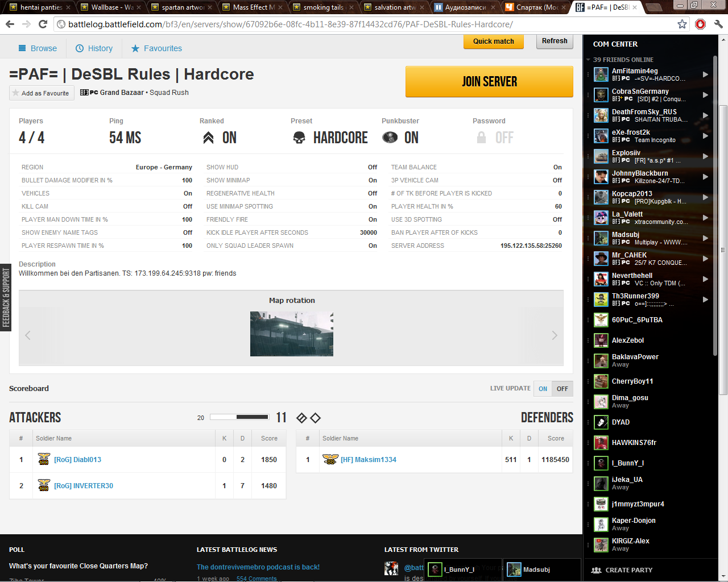Turn live update OFF
The height and width of the screenshot is (582, 728).
click(x=562, y=389)
